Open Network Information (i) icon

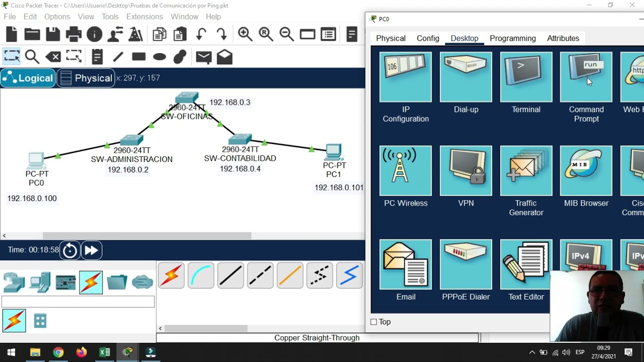[x=94, y=34]
